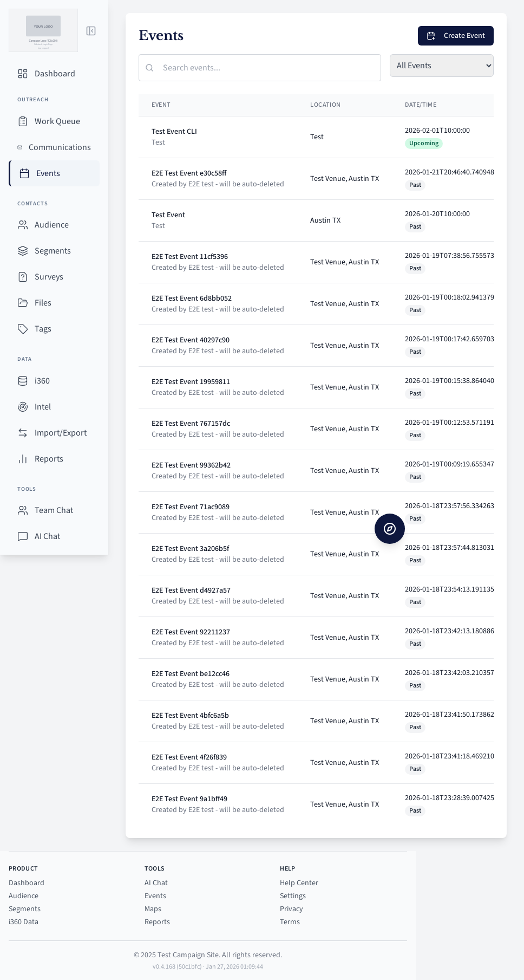This screenshot has height=980, width=524.
Task: Open the Help Center footer link
Action: [x=299, y=882]
